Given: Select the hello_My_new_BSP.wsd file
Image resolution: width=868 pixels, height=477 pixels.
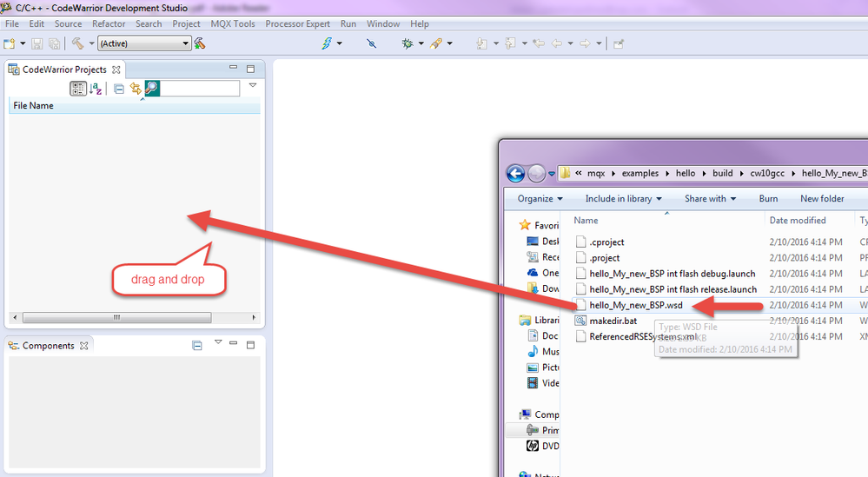Looking at the screenshot, I should pos(635,305).
